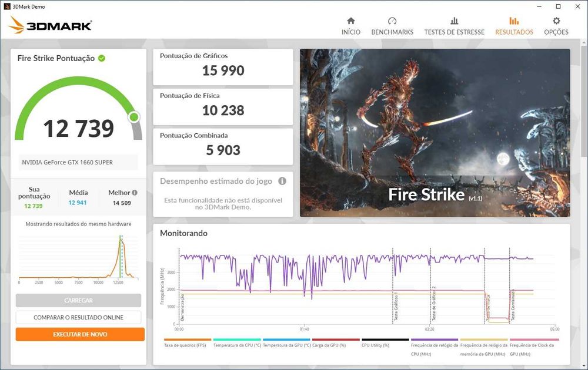Viewport: 588px width, 370px height.
Task: Click the home icon above INÍCIO
Action: [350, 21]
